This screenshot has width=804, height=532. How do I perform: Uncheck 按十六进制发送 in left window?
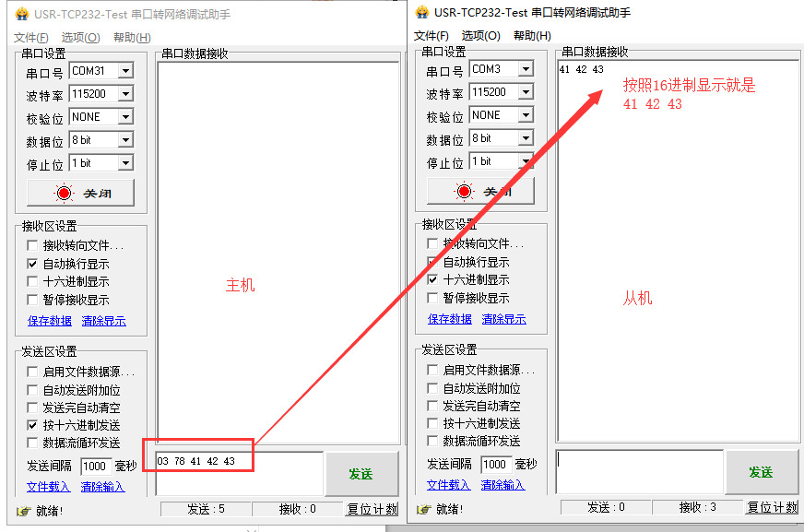(x=33, y=425)
